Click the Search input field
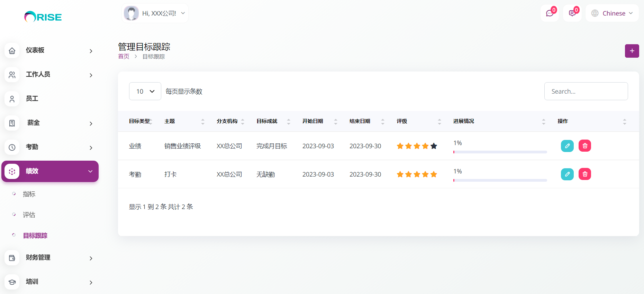The width and height of the screenshot is (644, 294). tap(586, 91)
